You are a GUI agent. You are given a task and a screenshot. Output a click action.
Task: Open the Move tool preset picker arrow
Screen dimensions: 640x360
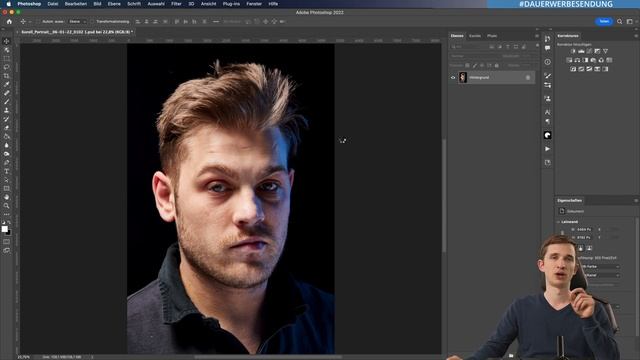29,22
